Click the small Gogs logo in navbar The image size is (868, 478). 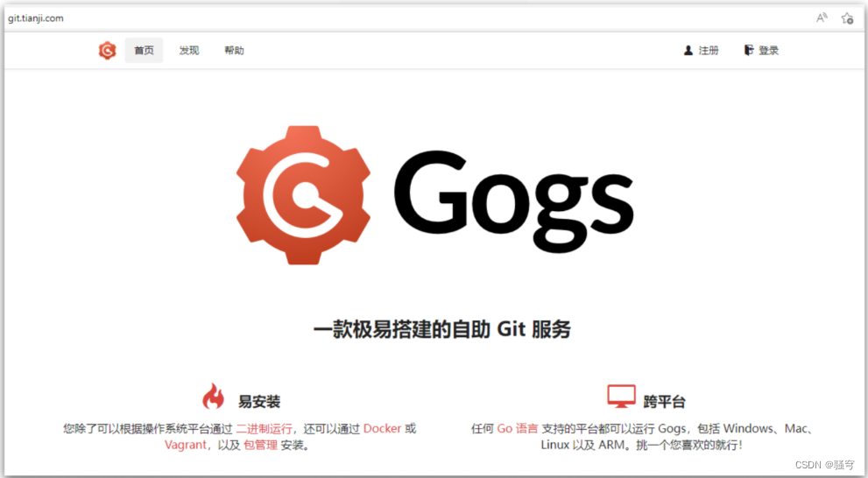(x=108, y=51)
